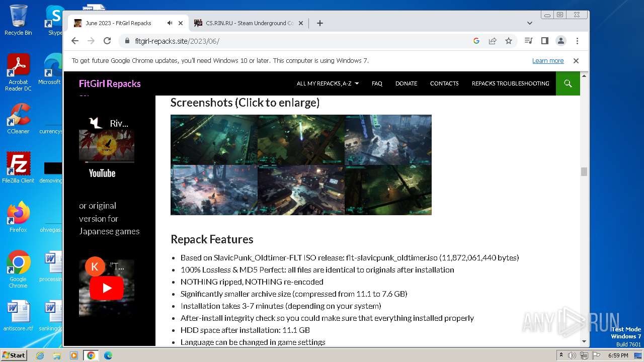Expand the tab search dropdown arrow

click(530, 23)
